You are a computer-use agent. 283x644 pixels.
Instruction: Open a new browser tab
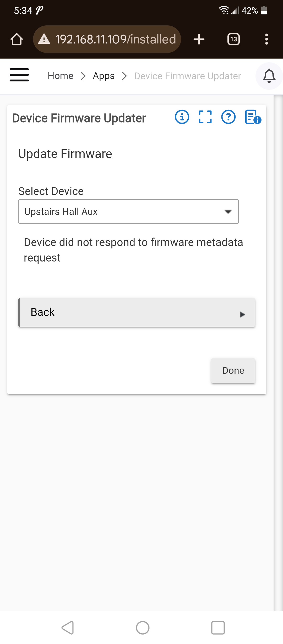(199, 39)
